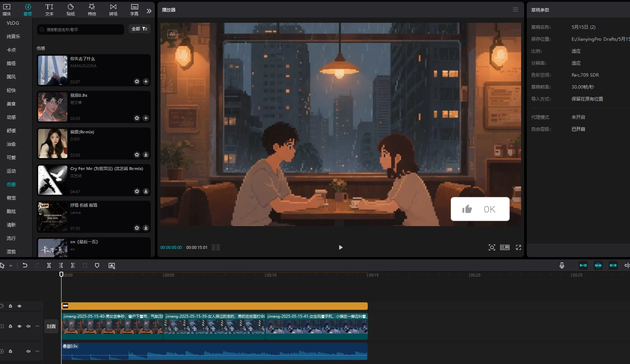Viewport: 630px width, 364px height.
Task: Select the 纯音乐 music category
Action: click(x=13, y=36)
